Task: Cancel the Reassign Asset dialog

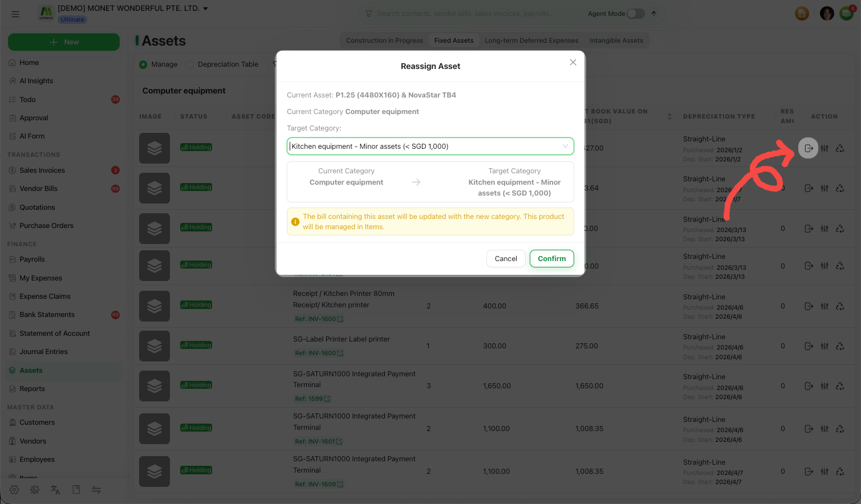Action: pyautogui.click(x=506, y=259)
